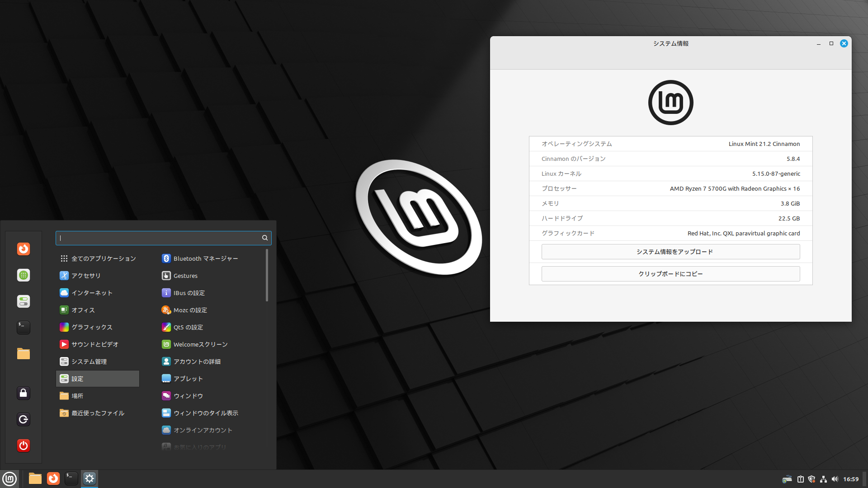Click the log out icon
The image size is (868, 488).
(x=24, y=419)
